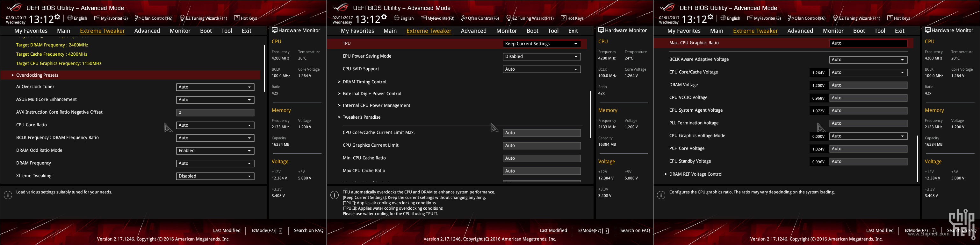980x245 pixels.
Task: Open Hot Keys help in middle panel
Action: (572, 18)
